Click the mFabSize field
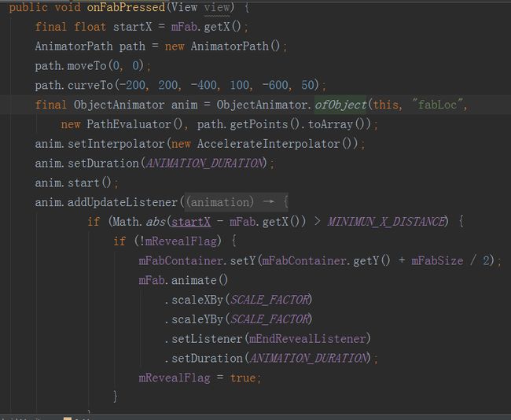Image resolution: width=511 pixels, height=420 pixels. coord(437,260)
